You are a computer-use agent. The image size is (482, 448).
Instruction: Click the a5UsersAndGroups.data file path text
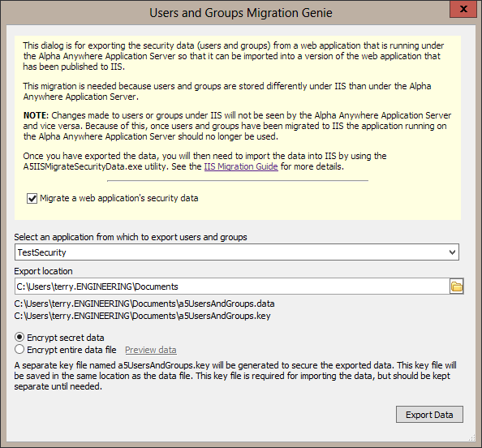[144, 304]
